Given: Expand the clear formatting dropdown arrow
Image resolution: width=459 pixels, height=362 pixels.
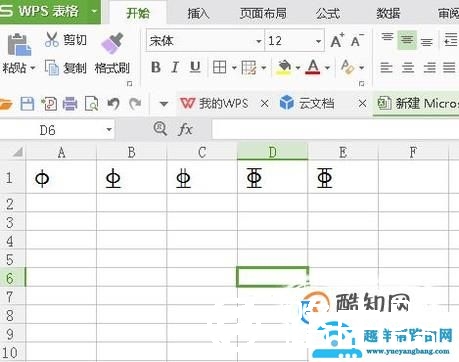Looking at the screenshot, I should pos(362,68).
